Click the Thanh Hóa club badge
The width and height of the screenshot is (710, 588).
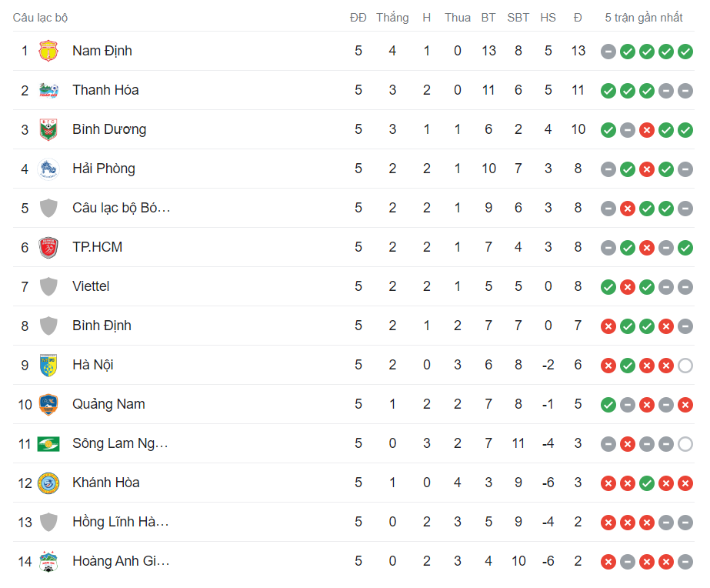point(48,90)
